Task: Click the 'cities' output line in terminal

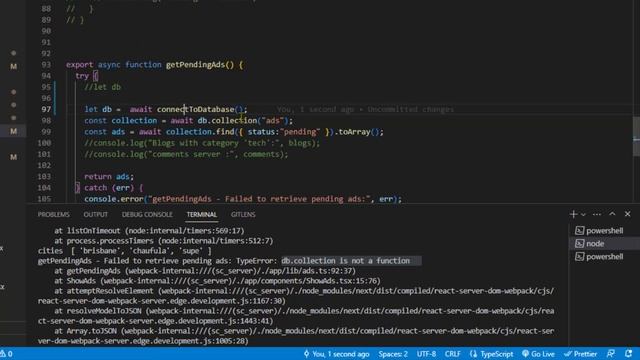Action: (x=124, y=251)
